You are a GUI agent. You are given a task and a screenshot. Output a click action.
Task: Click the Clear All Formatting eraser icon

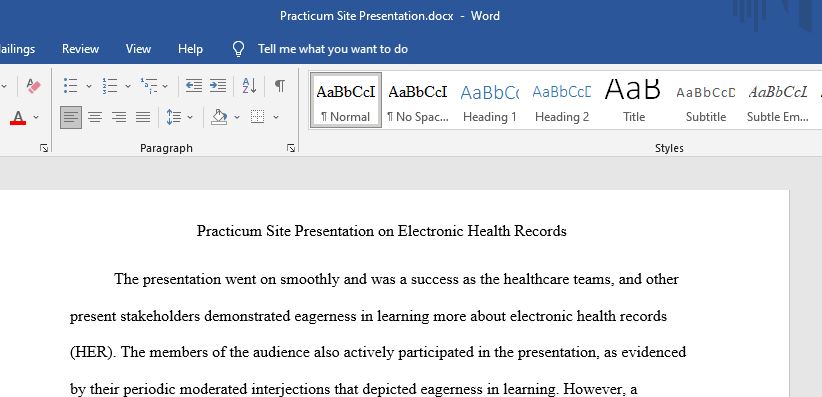[x=34, y=85]
